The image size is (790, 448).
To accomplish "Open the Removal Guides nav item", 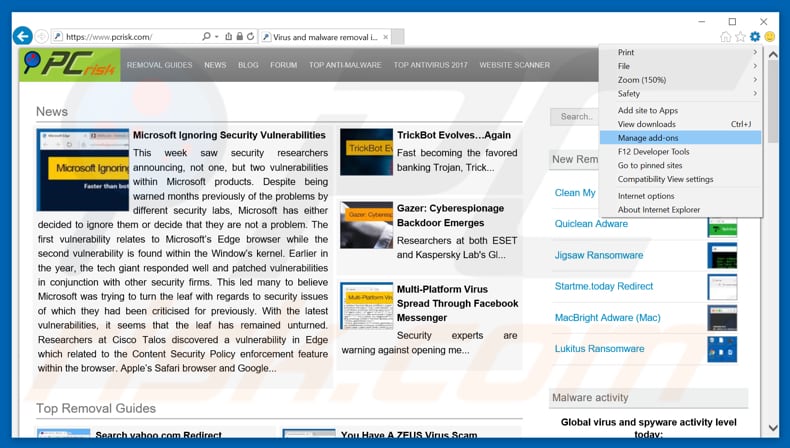I will click(x=159, y=65).
